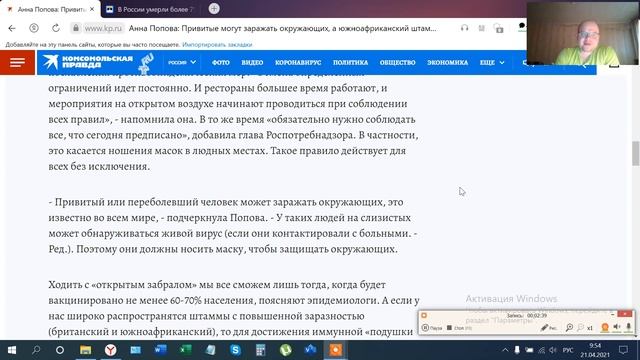Image resolution: width=640 pixels, height=360 pixels.
Task: Open the ЭКОНОМИКА section
Action: (x=448, y=62)
